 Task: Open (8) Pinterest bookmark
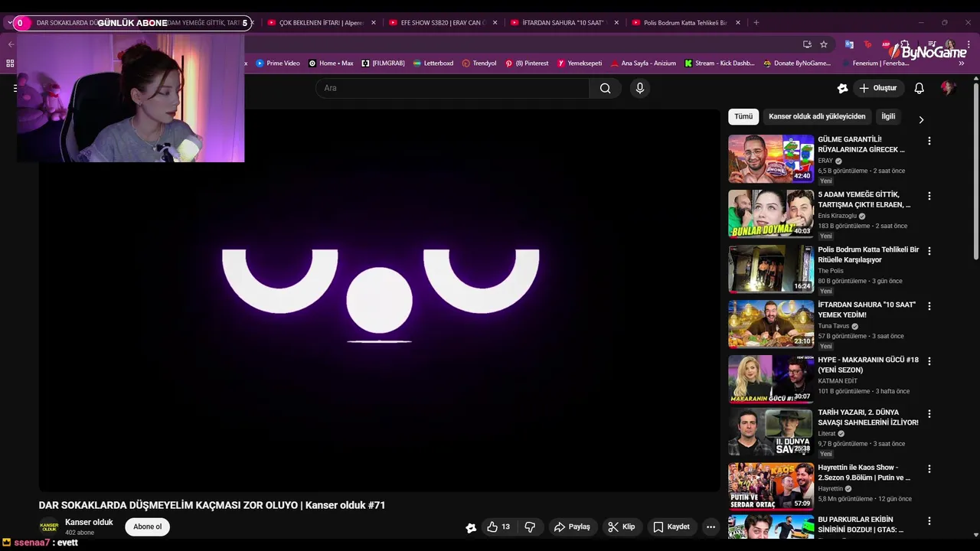tap(527, 64)
